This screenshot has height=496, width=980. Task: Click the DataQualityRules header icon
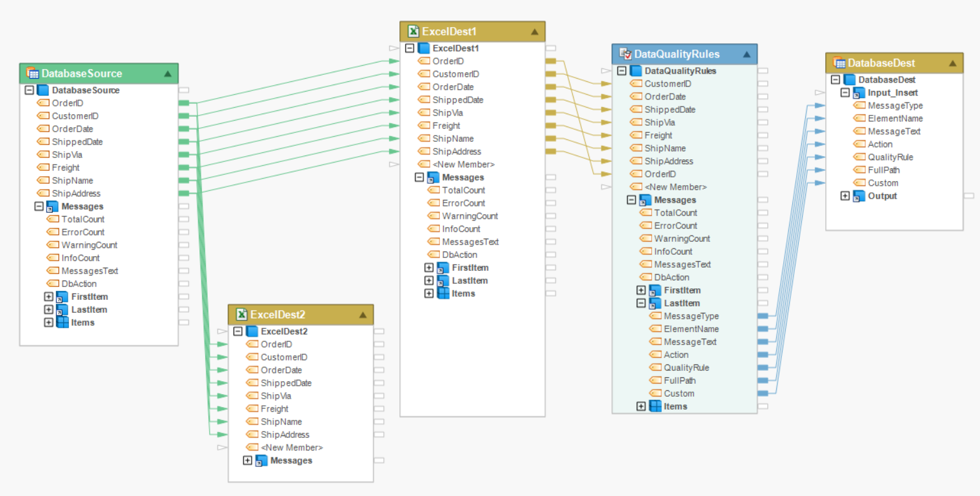(x=625, y=54)
